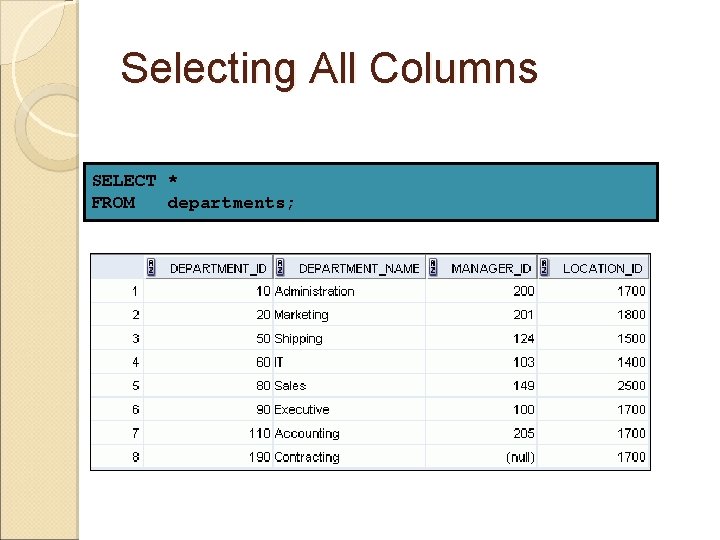Click the FROM keyword in the query

pyautogui.click(x=113, y=202)
